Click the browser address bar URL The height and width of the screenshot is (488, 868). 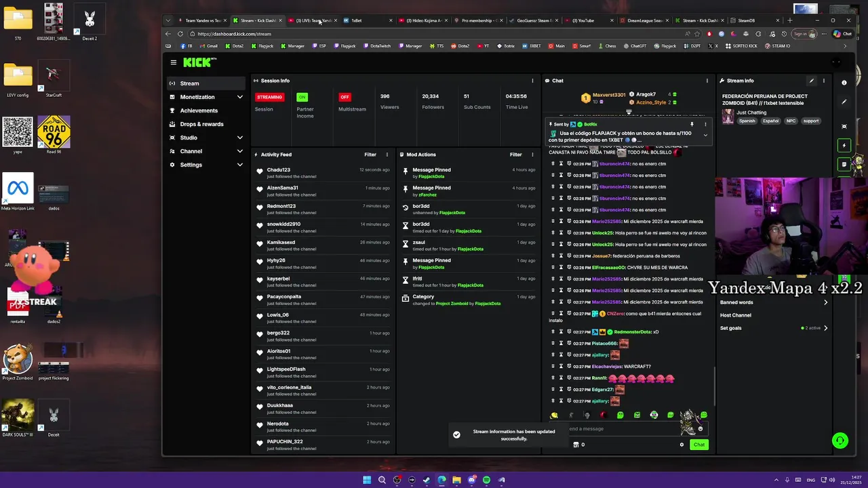(x=234, y=34)
